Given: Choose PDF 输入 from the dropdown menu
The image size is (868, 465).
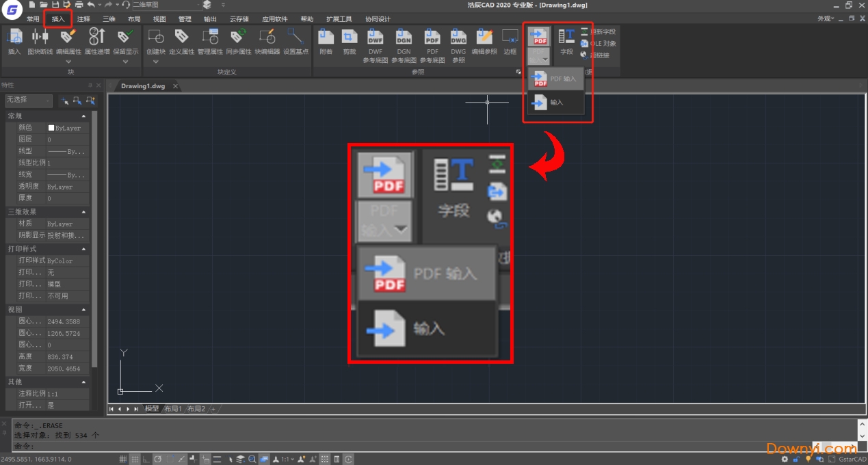Looking at the screenshot, I should point(555,79).
